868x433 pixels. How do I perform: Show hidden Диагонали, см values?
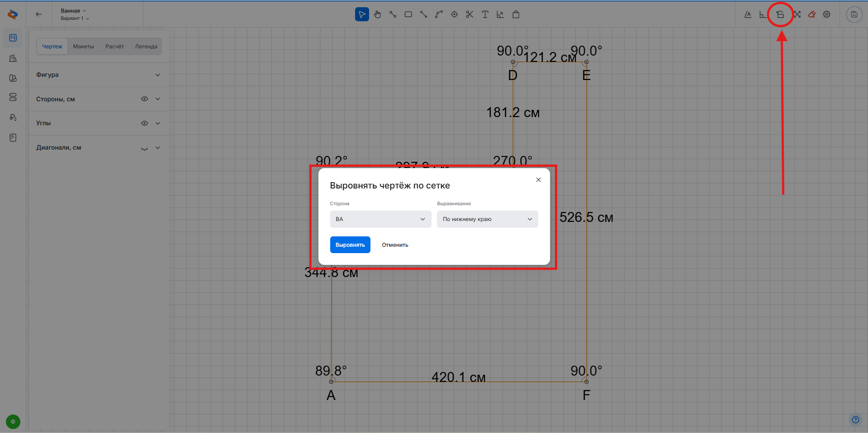144,148
